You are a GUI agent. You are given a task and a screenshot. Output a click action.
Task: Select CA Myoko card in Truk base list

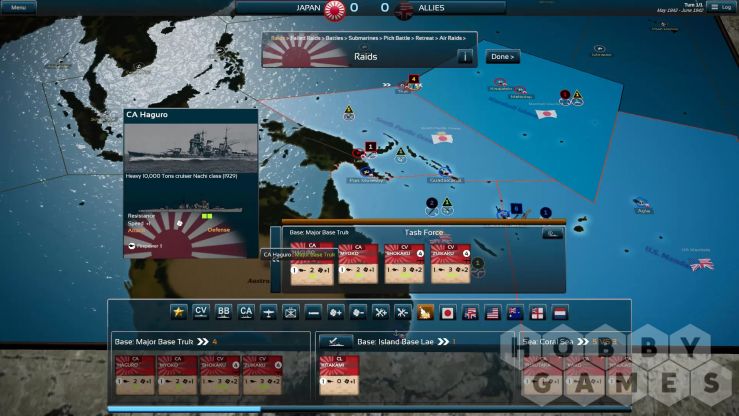[x=178, y=375]
